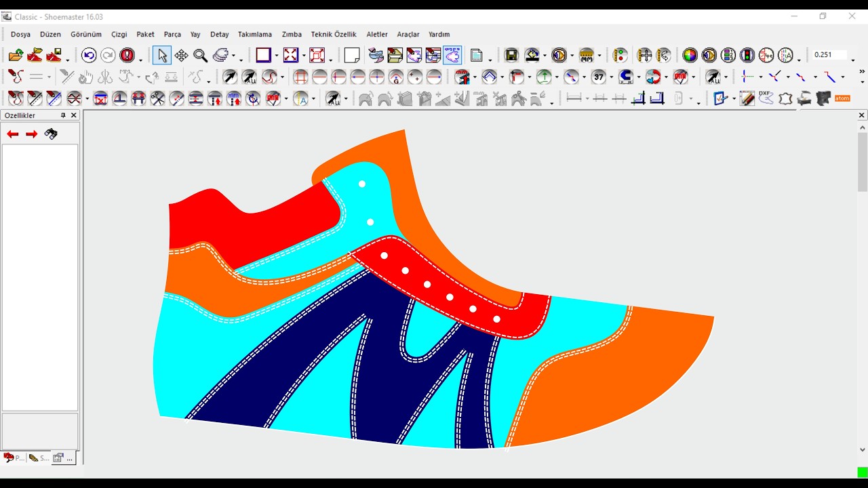Click the blue magnet G icon

tap(626, 77)
